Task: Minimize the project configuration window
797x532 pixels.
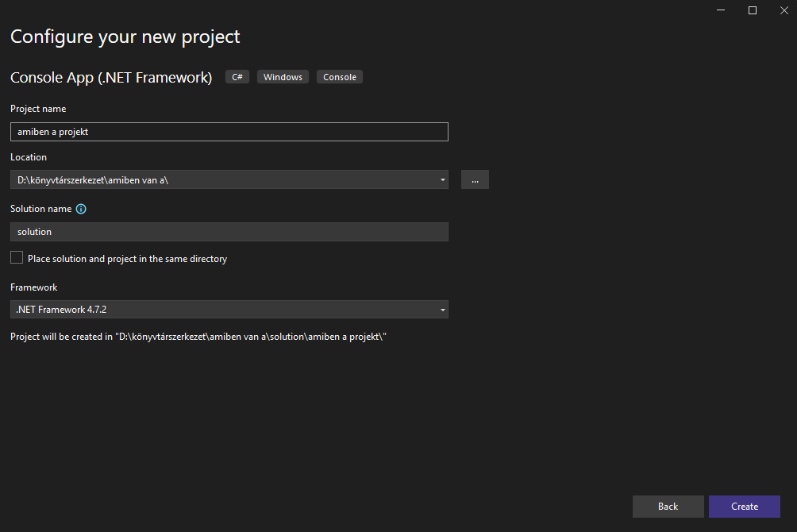Action: click(721, 10)
